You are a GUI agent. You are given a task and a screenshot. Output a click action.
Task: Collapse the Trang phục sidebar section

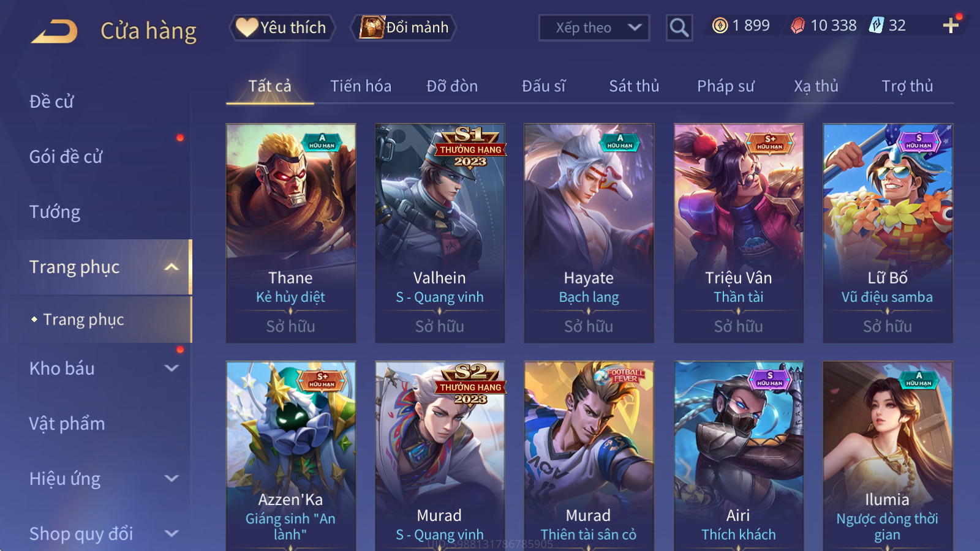(171, 267)
